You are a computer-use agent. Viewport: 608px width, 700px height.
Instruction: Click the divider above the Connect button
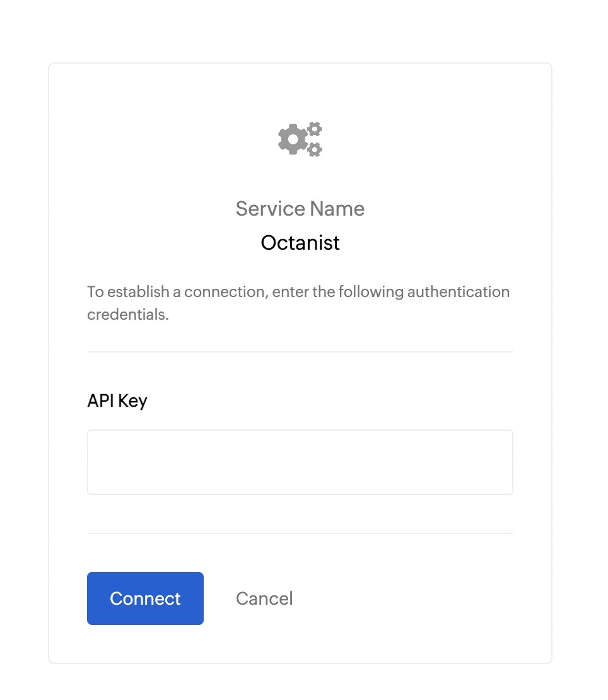pyautogui.click(x=300, y=535)
